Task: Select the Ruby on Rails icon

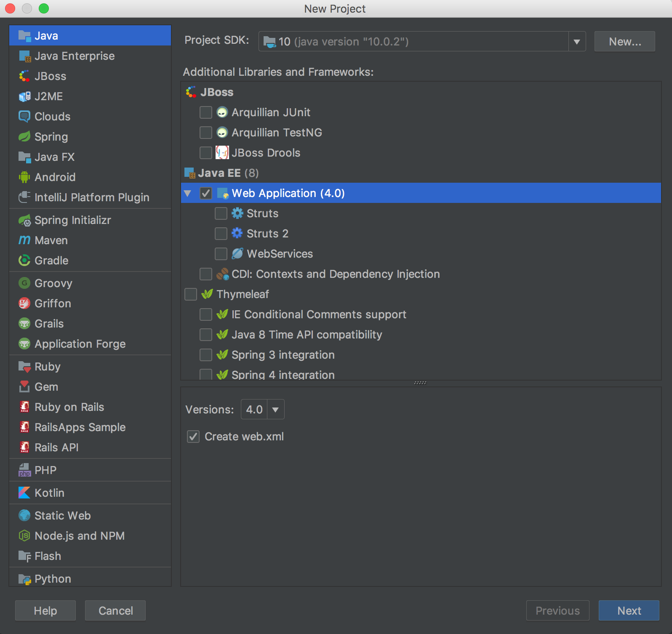Action: point(25,407)
